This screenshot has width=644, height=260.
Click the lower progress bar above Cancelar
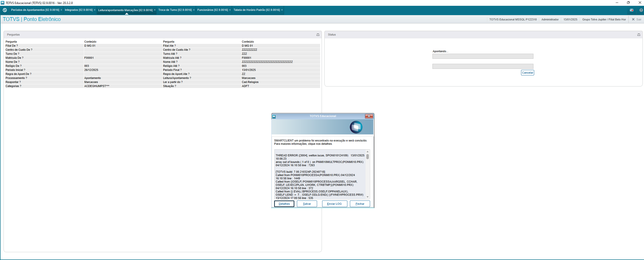483,66
